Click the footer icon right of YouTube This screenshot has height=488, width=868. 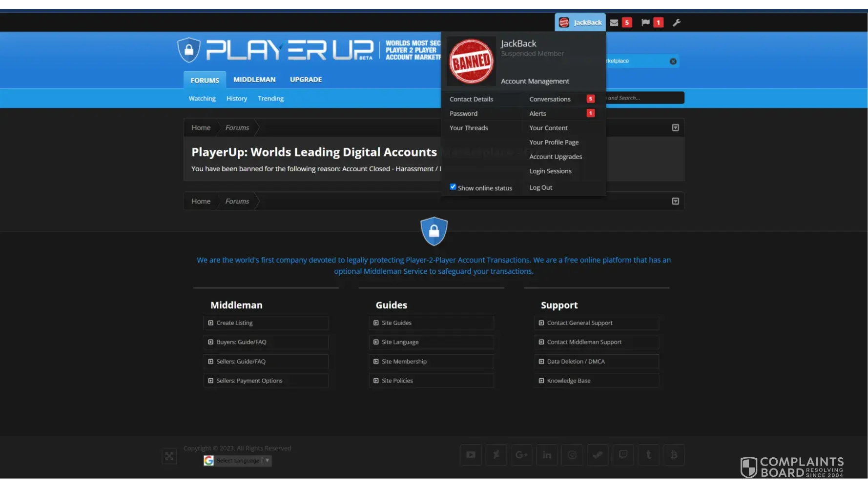click(x=496, y=455)
